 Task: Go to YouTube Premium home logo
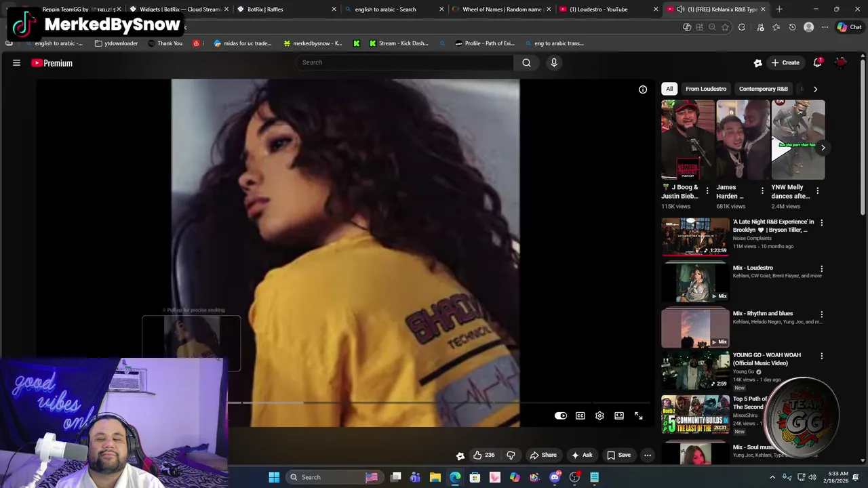click(52, 63)
